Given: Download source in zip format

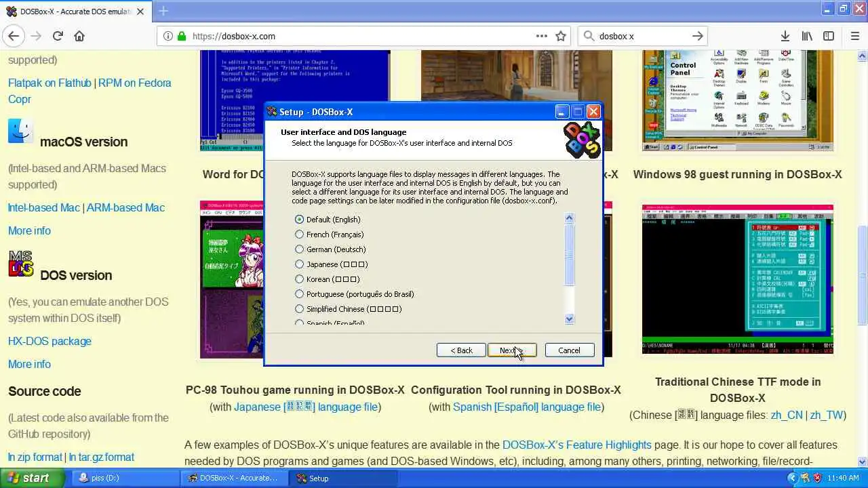Looking at the screenshot, I should point(35,457).
